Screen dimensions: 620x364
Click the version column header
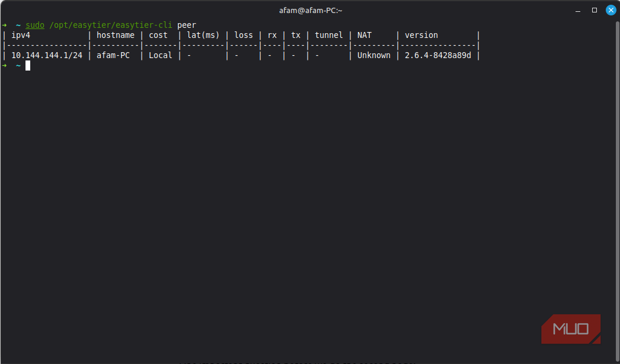coord(421,35)
